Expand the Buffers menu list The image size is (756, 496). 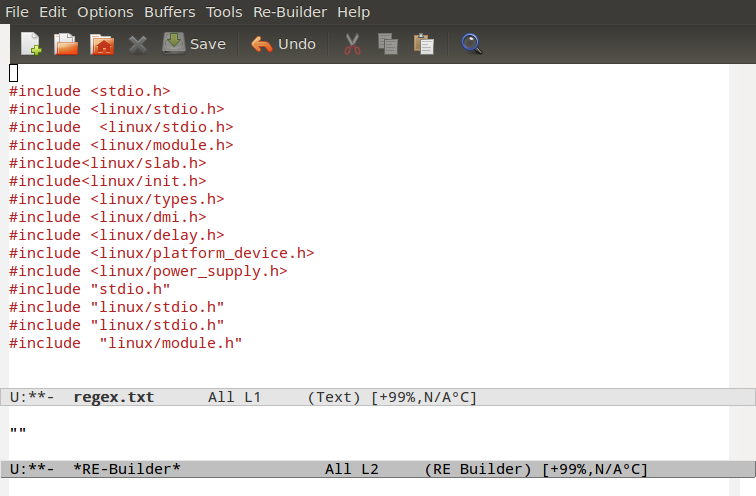pos(170,12)
